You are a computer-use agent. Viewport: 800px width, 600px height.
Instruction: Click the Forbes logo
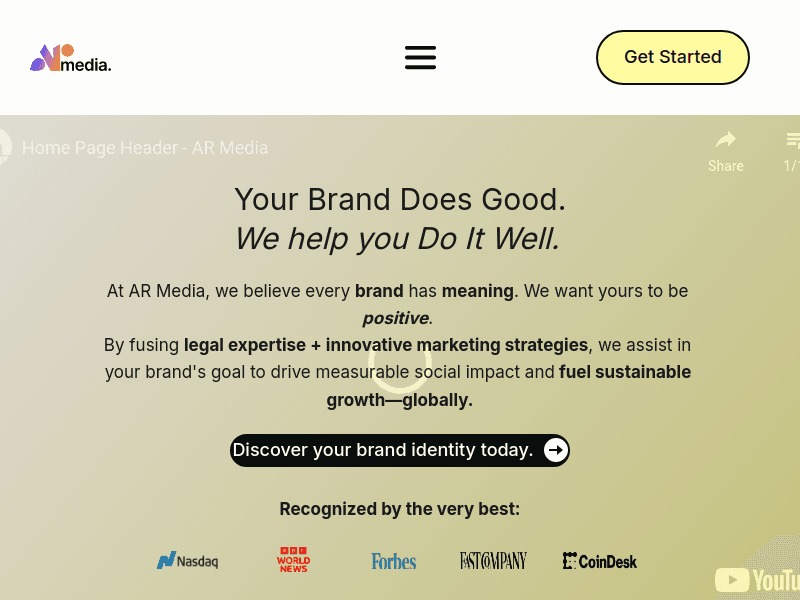[x=393, y=561]
